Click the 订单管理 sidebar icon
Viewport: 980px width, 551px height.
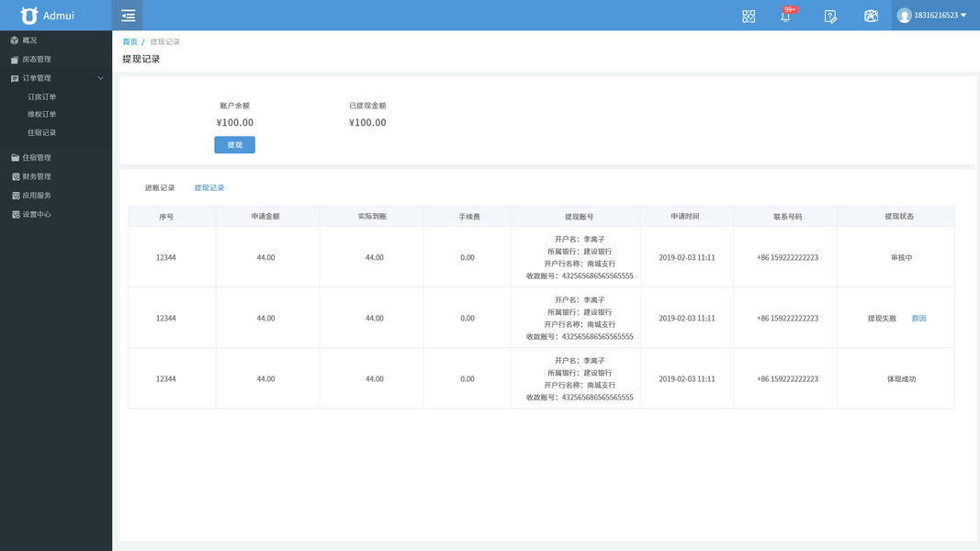(x=15, y=78)
